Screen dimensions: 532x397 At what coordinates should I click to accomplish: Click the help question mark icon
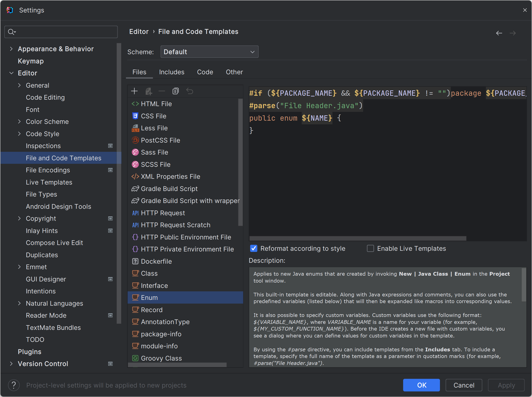point(14,385)
